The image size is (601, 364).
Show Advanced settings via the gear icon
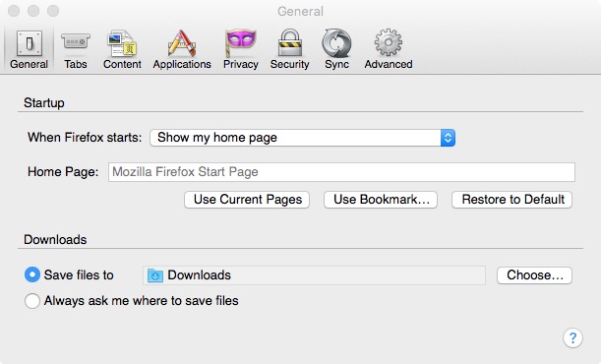pyautogui.click(x=389, y=50)
